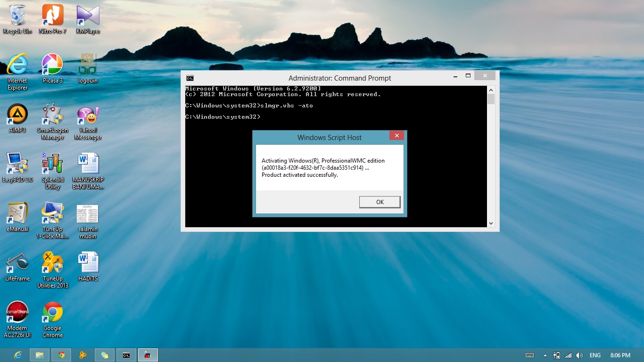The height and width of the screenshot is (362, 644).
Task: Maximize the Command Prompt window
Action: click(468, 75)
